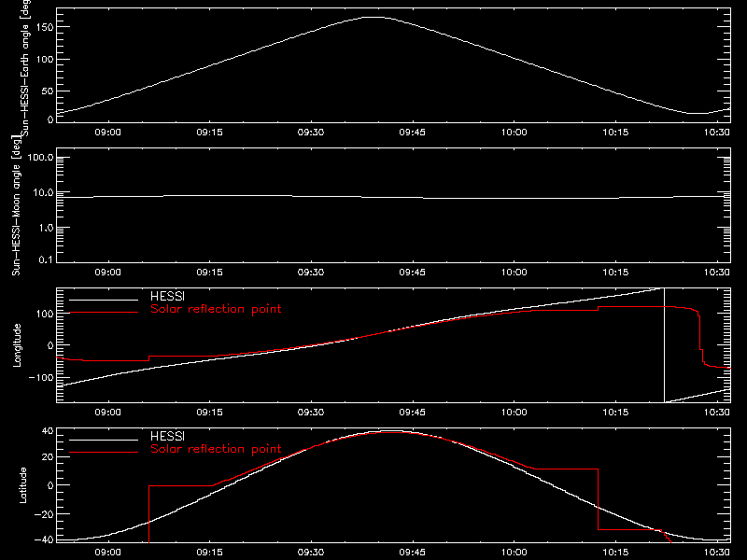Select the red legend line in Longitude plot
This screenshot has width=747, height=560.
click(x=104, y=313)
